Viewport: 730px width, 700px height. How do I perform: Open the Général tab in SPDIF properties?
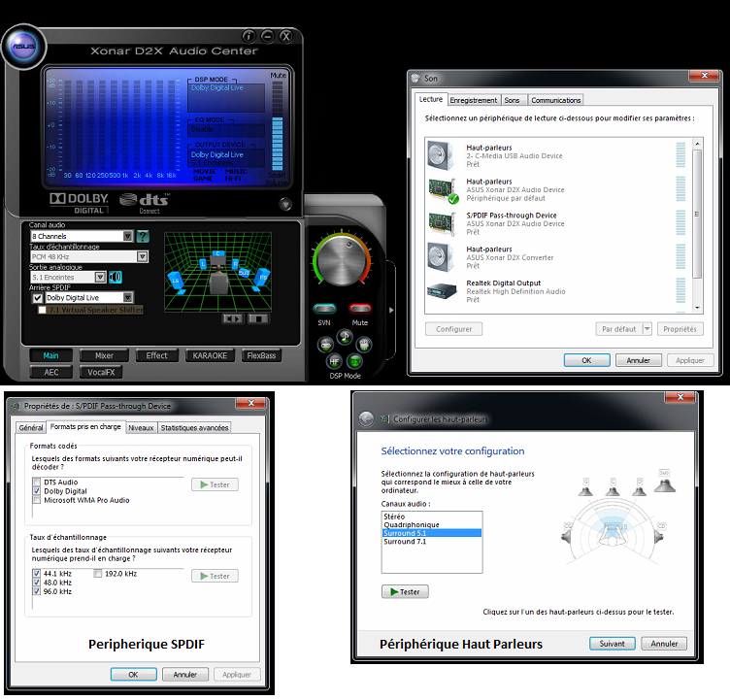(31, 427)
